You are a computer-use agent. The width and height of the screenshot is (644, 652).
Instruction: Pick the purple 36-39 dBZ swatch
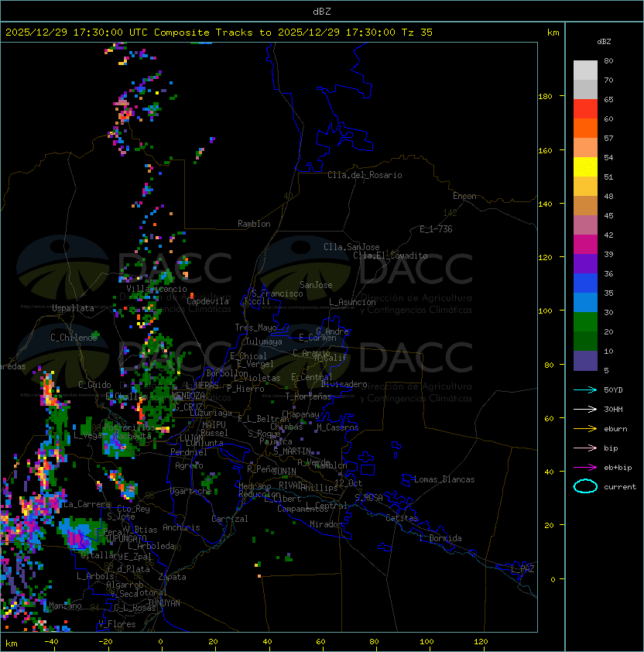585,263
